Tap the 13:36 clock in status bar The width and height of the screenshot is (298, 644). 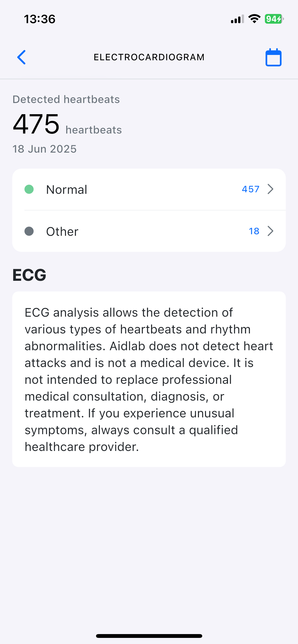click(39, 19)
